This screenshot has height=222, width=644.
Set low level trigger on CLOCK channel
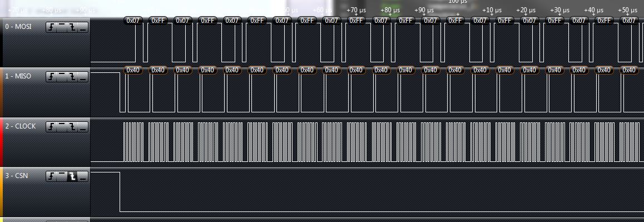[x=83, y=127]
